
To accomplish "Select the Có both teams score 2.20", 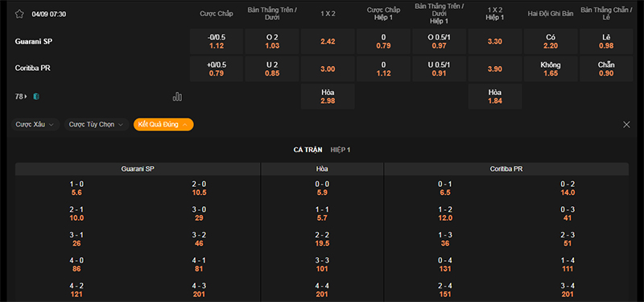I will 551,42.
